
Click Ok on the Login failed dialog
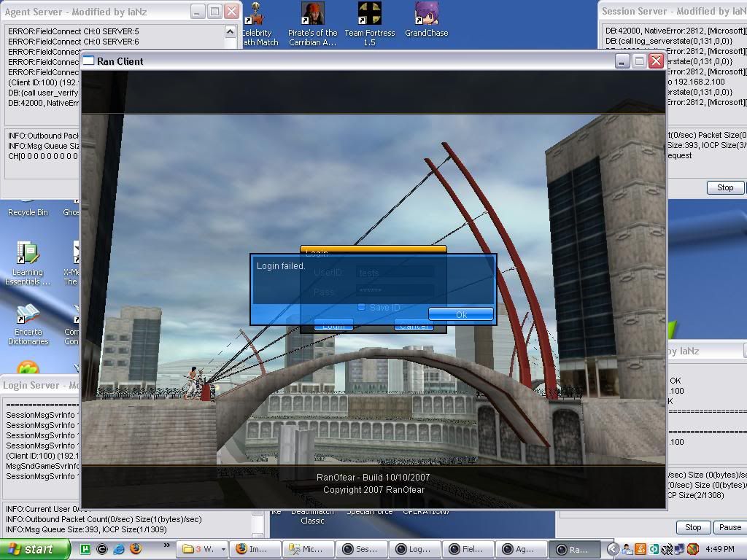tap(460, 314)
